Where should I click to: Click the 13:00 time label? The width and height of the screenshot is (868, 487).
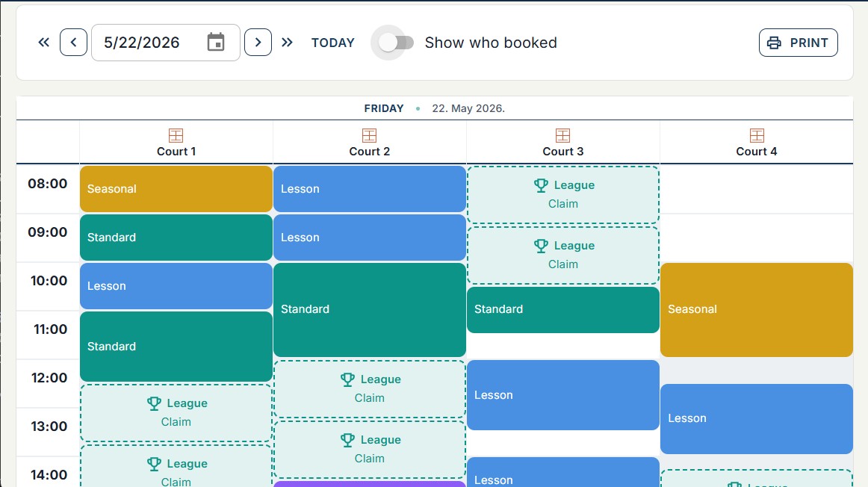[49, 426]
